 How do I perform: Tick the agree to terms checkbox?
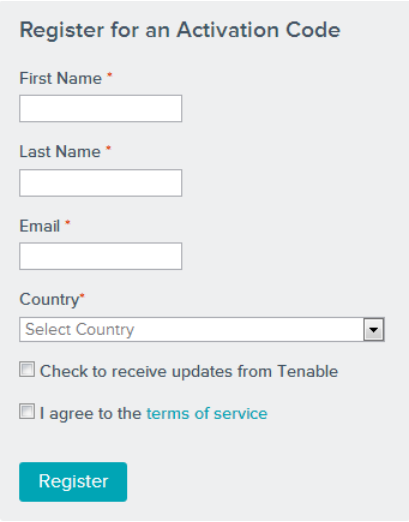27,411
